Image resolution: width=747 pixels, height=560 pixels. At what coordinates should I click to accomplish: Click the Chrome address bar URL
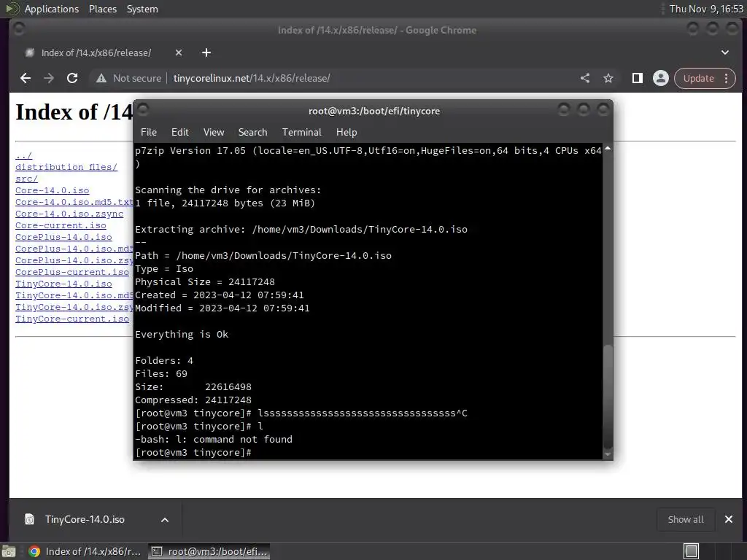[252, 78]
